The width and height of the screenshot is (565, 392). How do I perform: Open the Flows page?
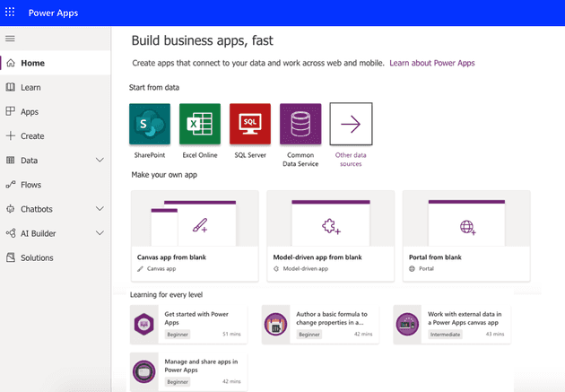coord(56,185)
